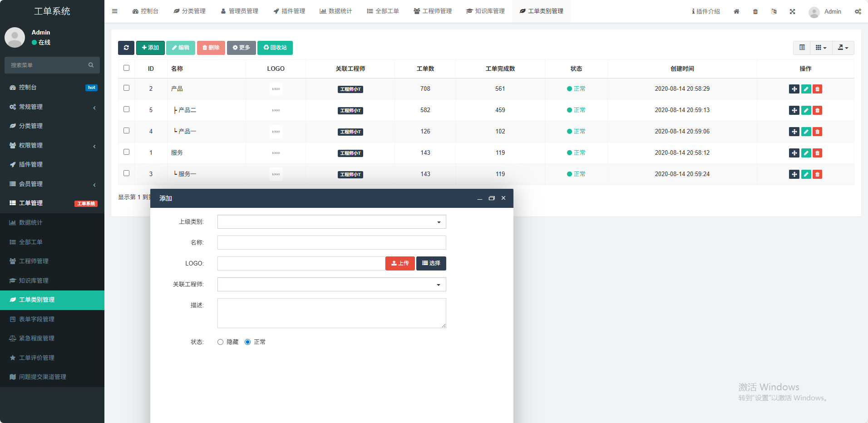Open the columns display dropdown in table toolbar
868x423 pixels.
coord(821,48)
